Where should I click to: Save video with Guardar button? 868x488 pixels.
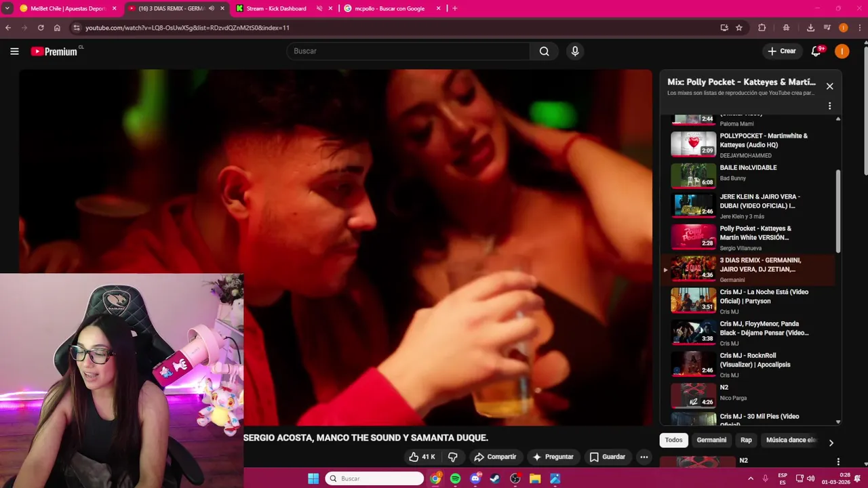[x=608, y=457]
